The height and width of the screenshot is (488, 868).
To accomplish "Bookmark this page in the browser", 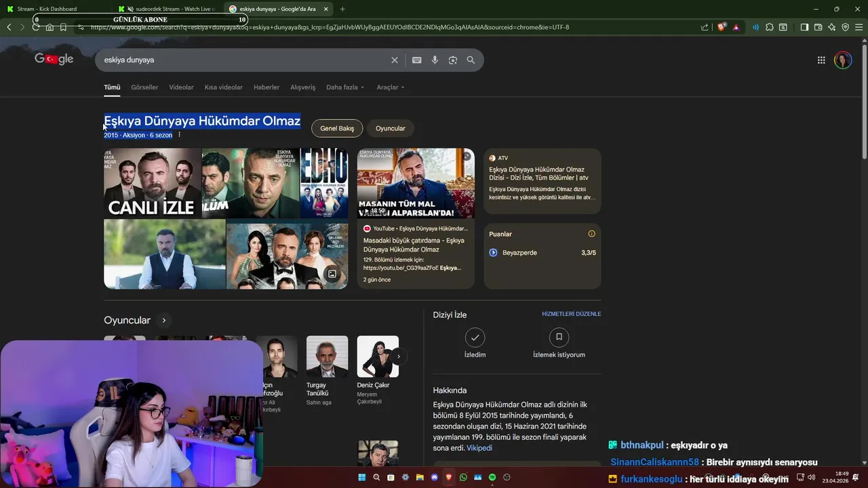I will pos(63,27).
